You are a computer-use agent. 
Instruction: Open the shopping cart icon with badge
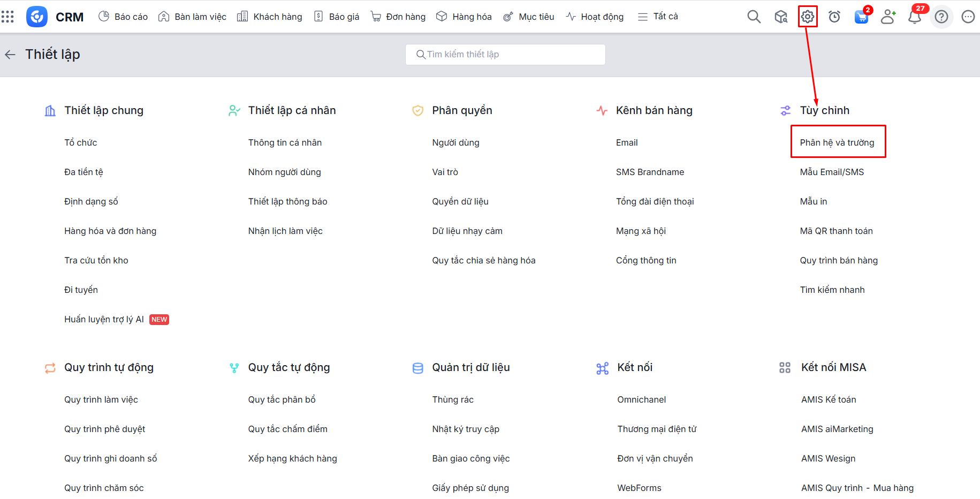(x=861, y=17)
